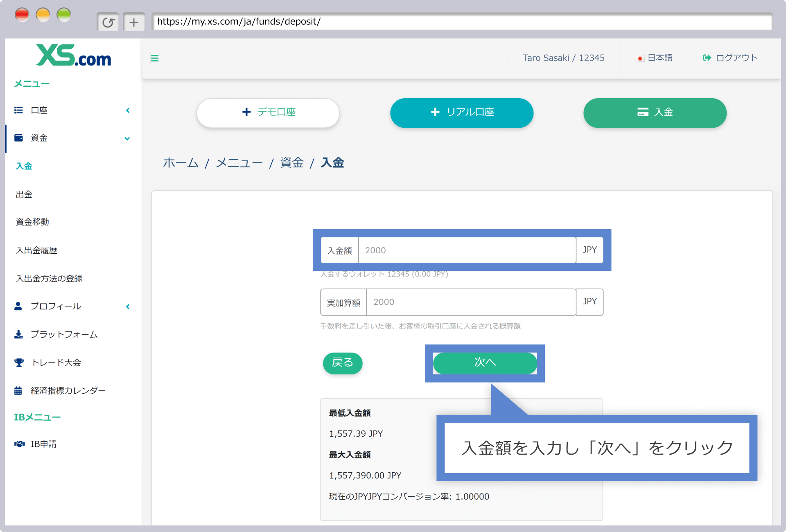Open a new tab with plus icon
786x532 pixels.
point(134,22)
